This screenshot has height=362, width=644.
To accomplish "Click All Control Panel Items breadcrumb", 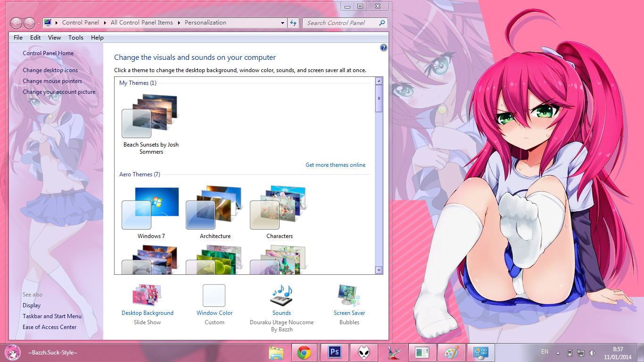I will [142, 23].
